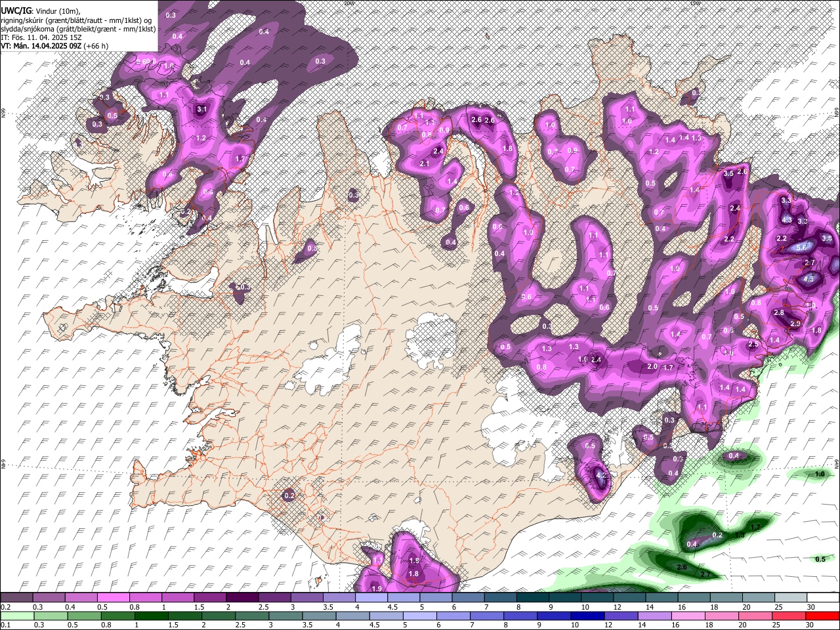Click the 5.6 peak value on the map
The image size is (840, 630).
[801, 247]
